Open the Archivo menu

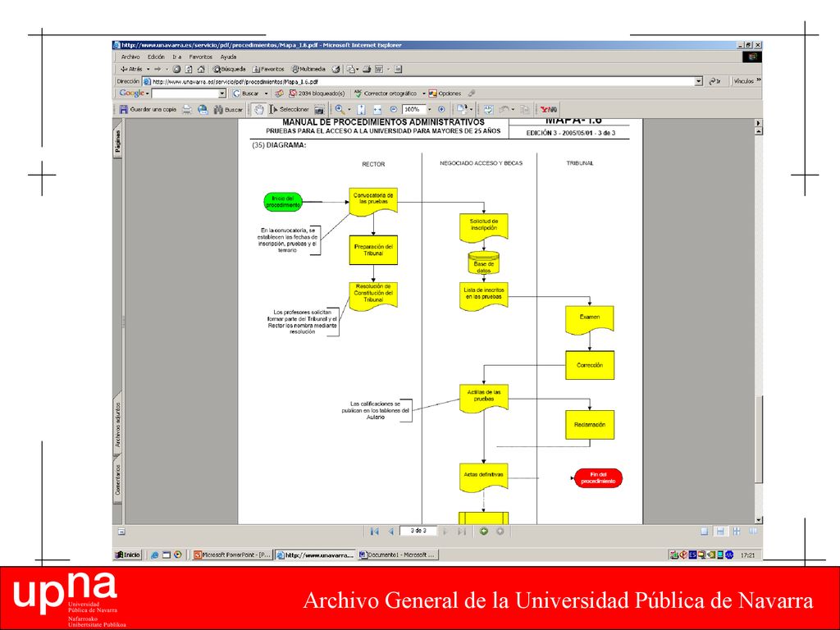[130, 57]
